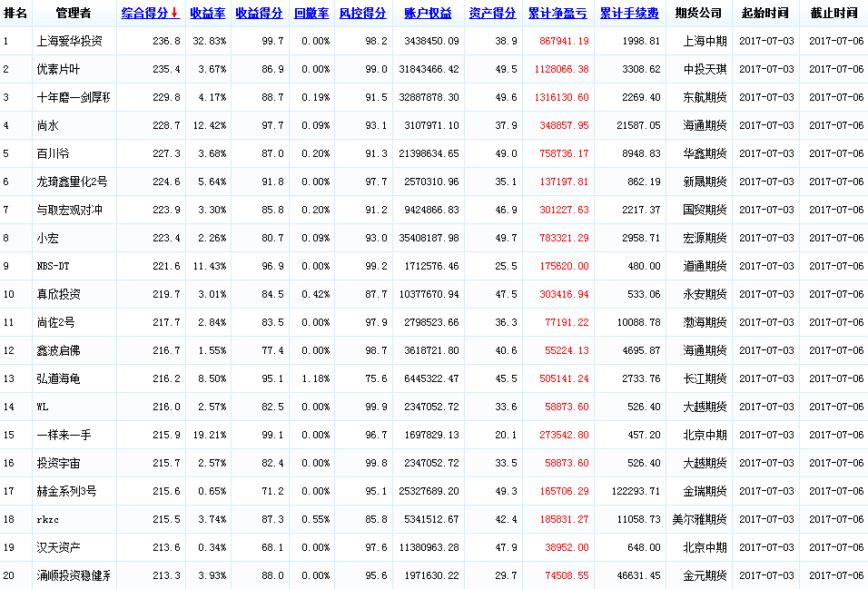This screenshot has height=589, width=868.
Task: Select manager 优素片叶
Action: tap(58, 69)
